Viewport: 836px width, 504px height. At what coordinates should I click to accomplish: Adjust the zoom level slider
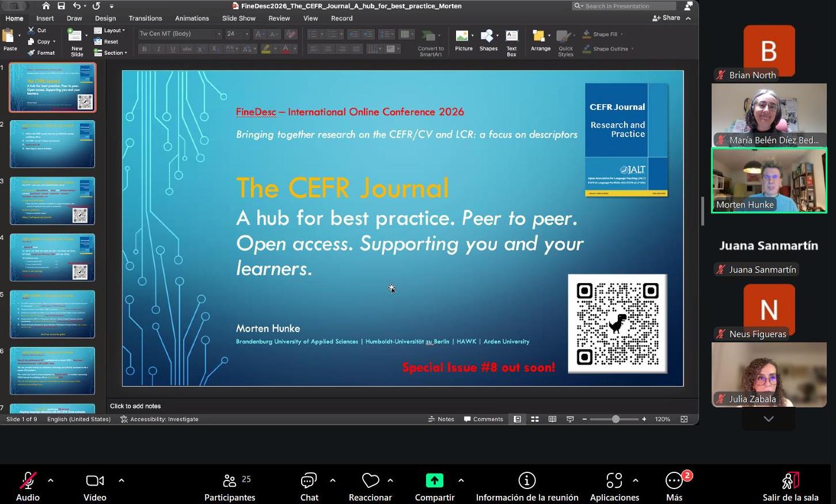pyautogui.click(x=615, y=419)
